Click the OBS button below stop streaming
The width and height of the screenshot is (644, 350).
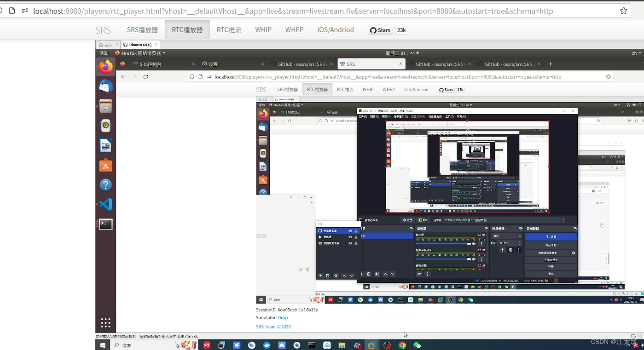pyautogui.click(x=551, y=245)
